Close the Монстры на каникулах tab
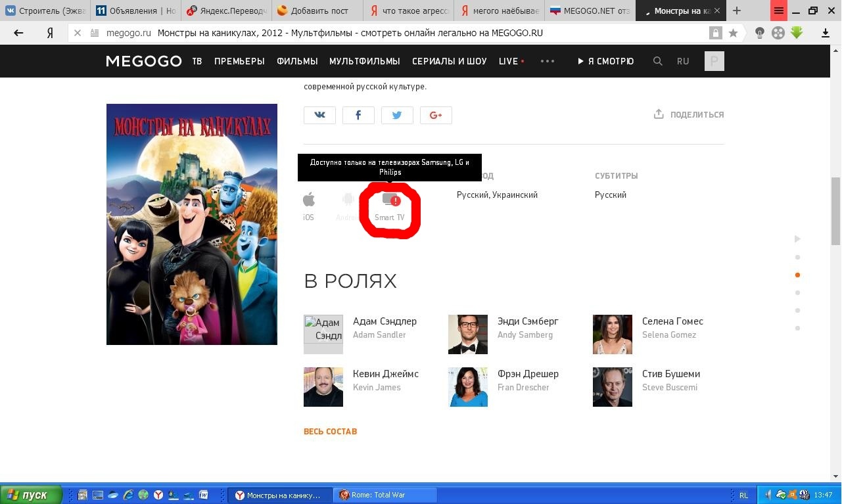Viewport: 842px width, 504px height. (x=717, y=11)
